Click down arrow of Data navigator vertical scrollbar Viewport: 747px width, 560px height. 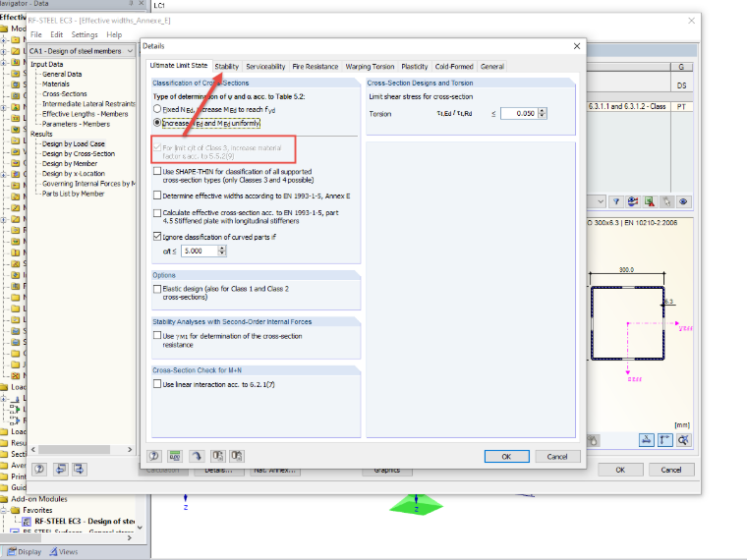140,528
